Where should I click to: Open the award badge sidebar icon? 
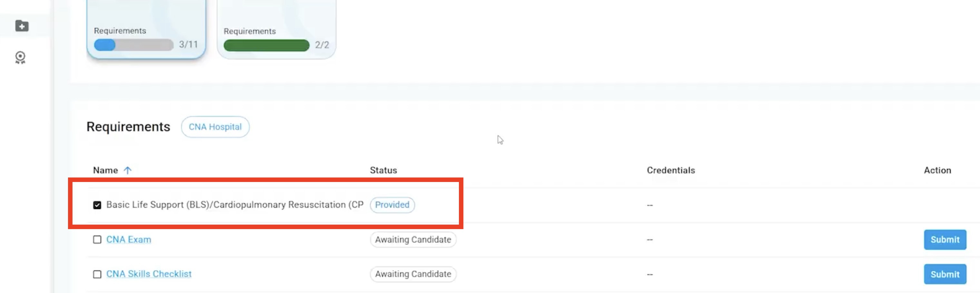[x=20, y=57]
